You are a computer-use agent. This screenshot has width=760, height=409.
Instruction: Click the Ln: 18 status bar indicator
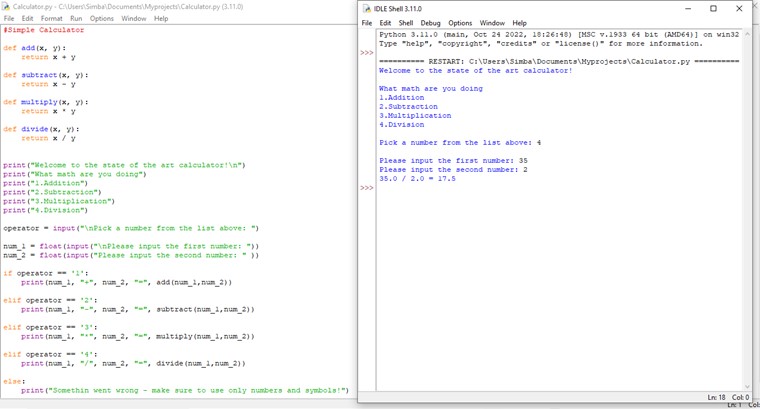point(716,397)
